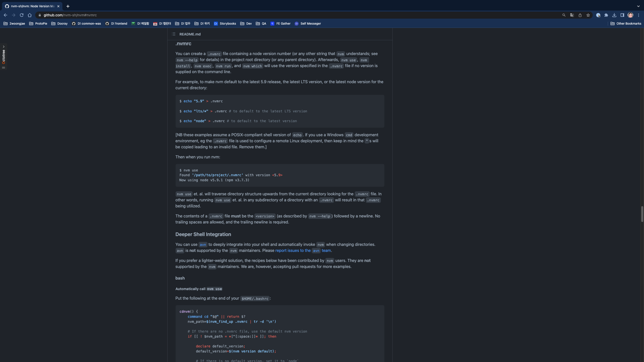This screenshot has width=644, height=362.
Task: Open the Downloads icon in toolbar
Action: [x=614, y=15]
